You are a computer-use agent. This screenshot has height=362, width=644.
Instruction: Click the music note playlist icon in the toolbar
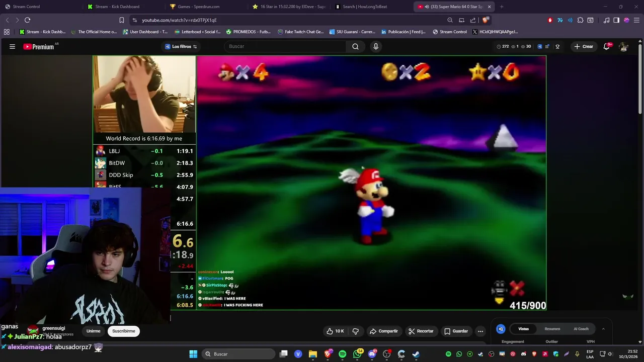pos(606,20)
